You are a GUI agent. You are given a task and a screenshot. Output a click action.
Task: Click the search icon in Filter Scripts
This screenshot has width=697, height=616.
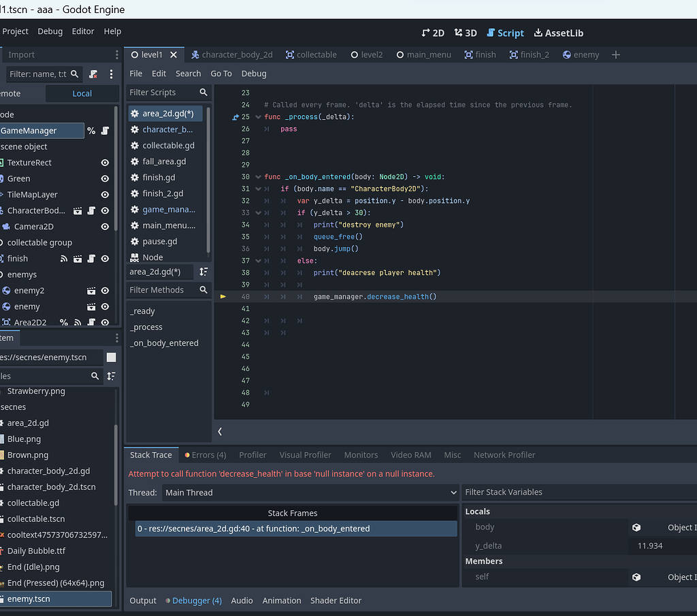pos(203,92)
